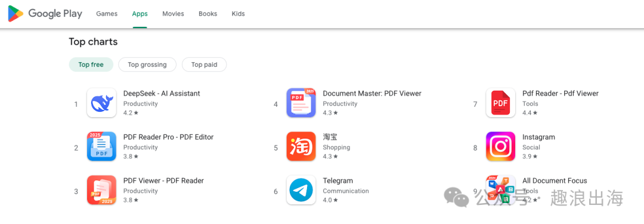Viewport: 644px width, 224px height.
Task: Open the Instagram camera icon
Action: [x=501, y=146]
